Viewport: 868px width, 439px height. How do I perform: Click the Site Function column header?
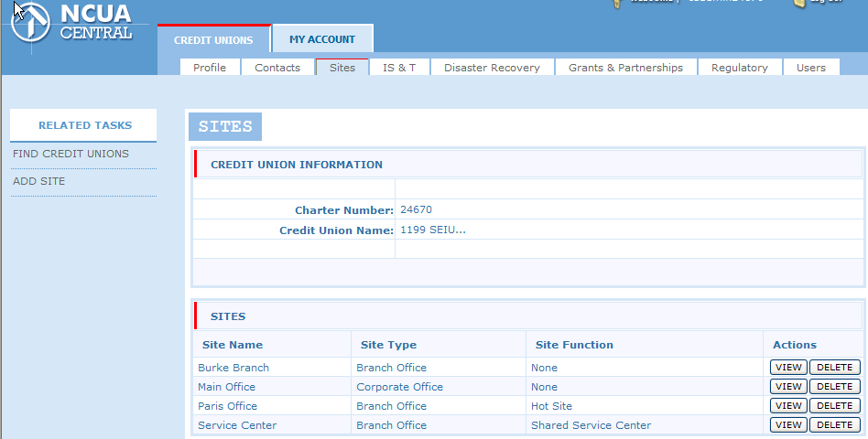(574, 345)
